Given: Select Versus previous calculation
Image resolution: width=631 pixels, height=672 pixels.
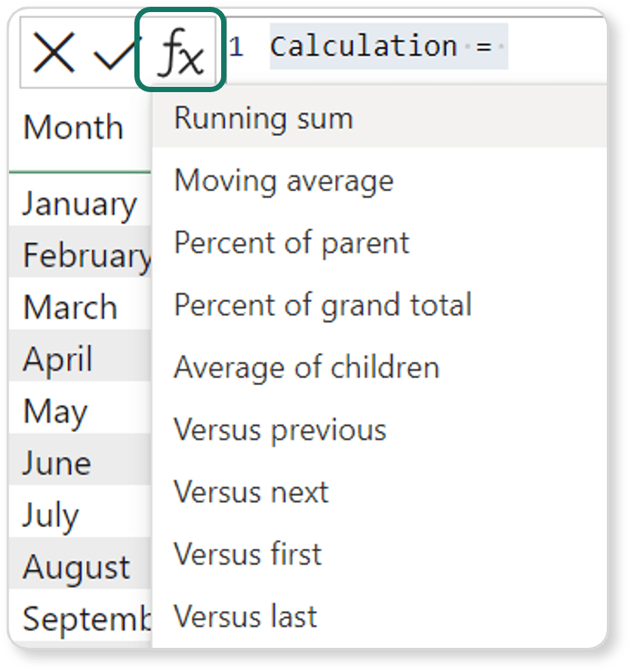Looking at the screenshot, I should pyautogui.click(x=280, y=430).
